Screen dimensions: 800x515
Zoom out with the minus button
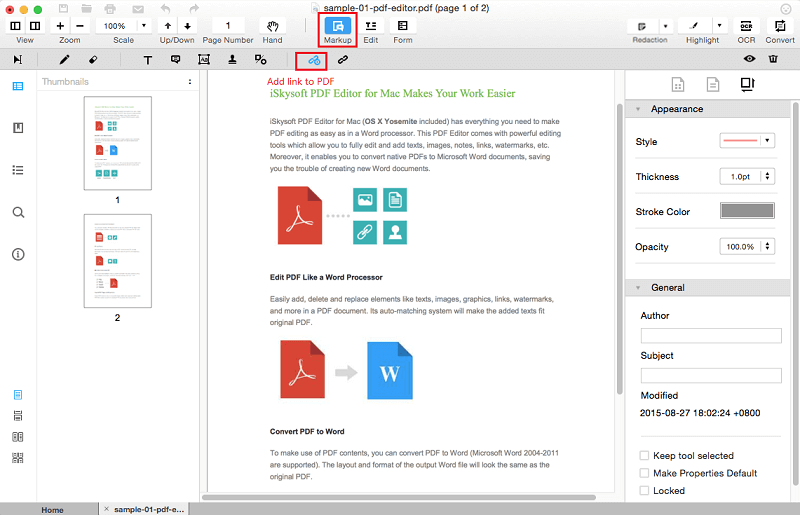(80, 26)
